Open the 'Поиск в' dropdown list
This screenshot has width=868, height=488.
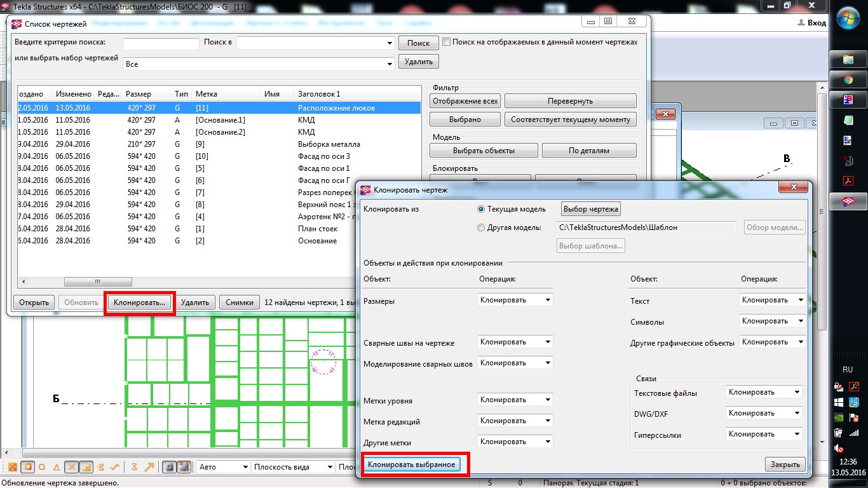315,43
